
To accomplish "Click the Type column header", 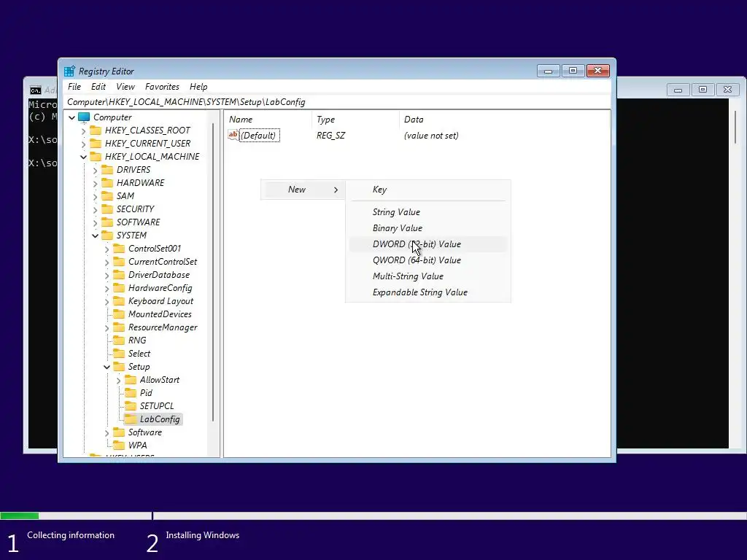I will click(x=355, y=120).
